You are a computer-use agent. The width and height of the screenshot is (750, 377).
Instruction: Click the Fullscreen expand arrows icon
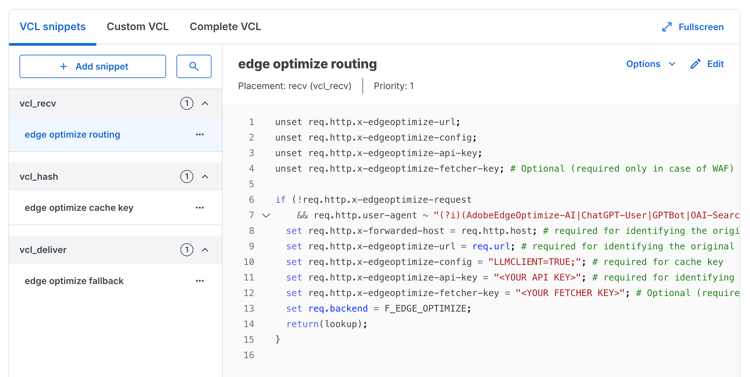point(667,27)
